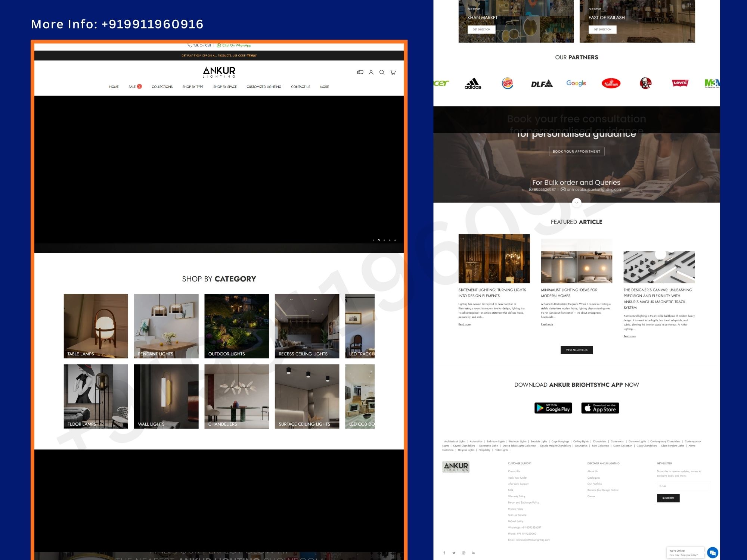Open the shopping cart icon
Image resolution: width=747 pixels, height=560 pixels.
click(392, 72)
